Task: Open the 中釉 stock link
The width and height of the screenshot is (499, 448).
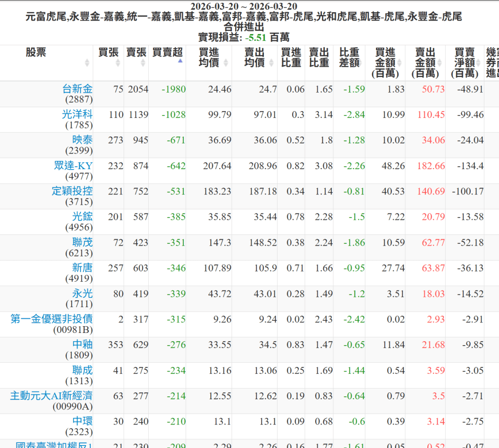Action: 82,344
